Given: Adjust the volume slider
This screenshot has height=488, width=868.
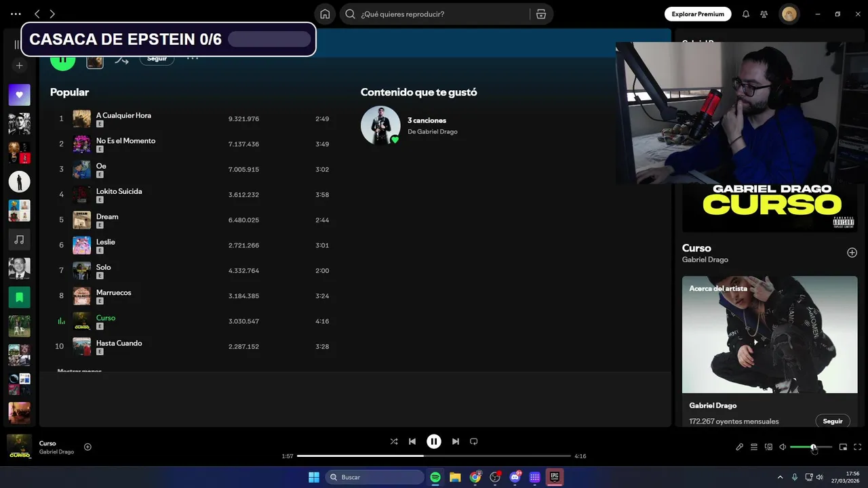Looking at the screenshot, I should 811,447.
